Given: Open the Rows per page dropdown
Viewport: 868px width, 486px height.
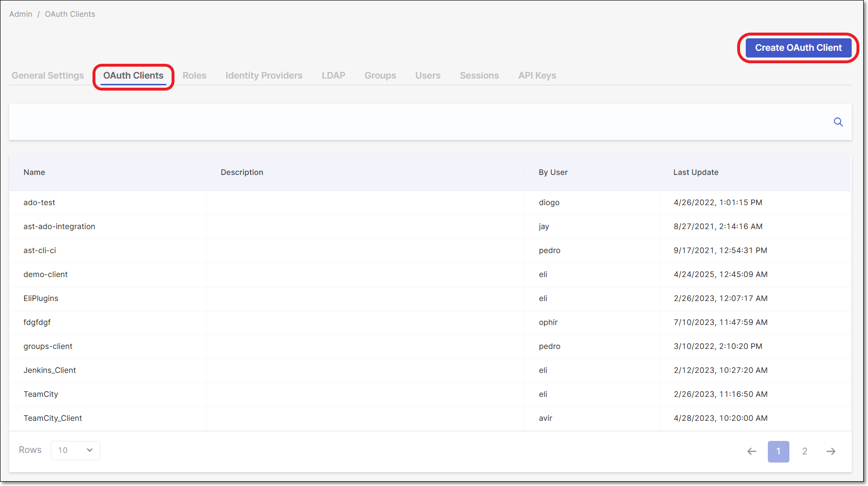Looking at the screenshot, I should [x=75, y=451].
